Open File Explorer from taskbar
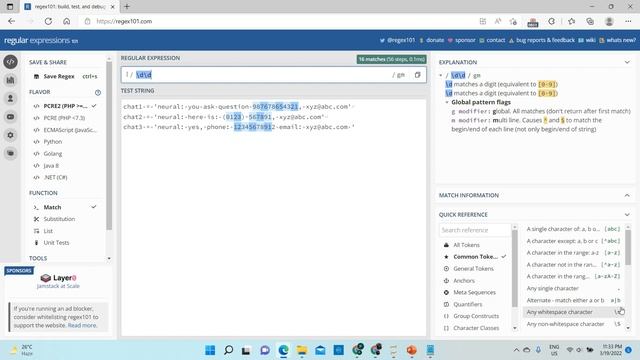This screenshot has width=640, height=360. coord(302,350)
